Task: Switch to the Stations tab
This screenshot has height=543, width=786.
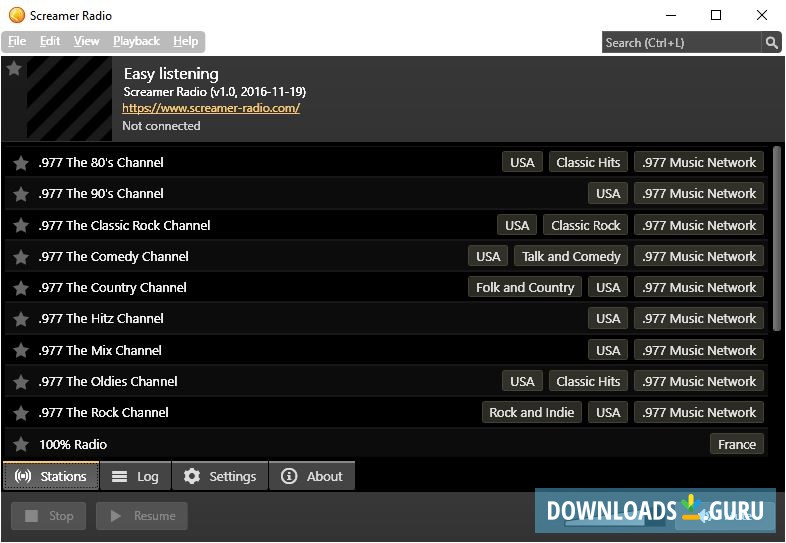Action: pyautogui.click(x=51, y=476)
